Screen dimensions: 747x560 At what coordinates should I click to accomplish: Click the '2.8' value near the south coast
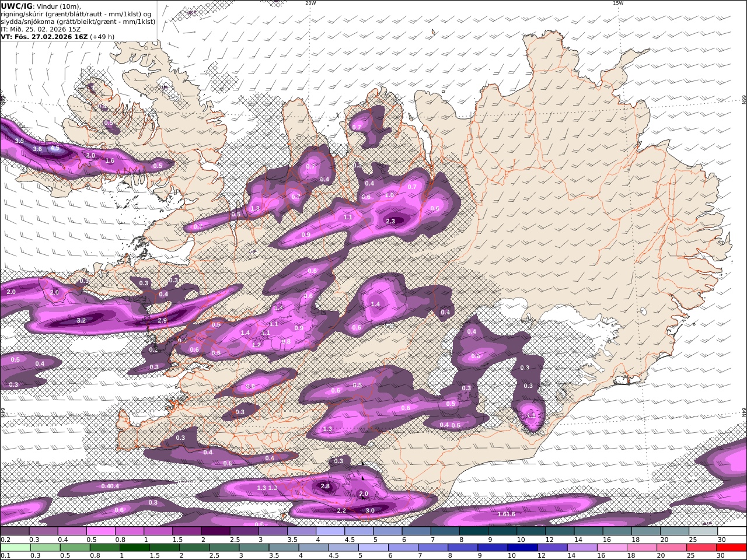pos(326,486)
